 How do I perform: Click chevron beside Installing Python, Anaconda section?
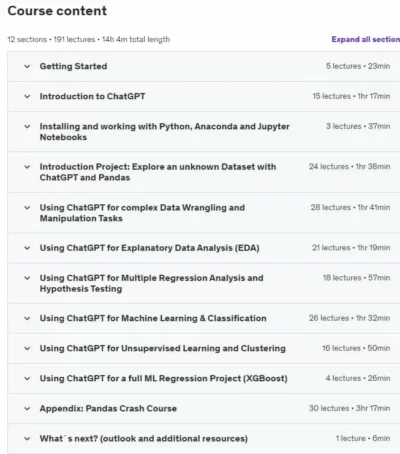click(x=27, y=127)
